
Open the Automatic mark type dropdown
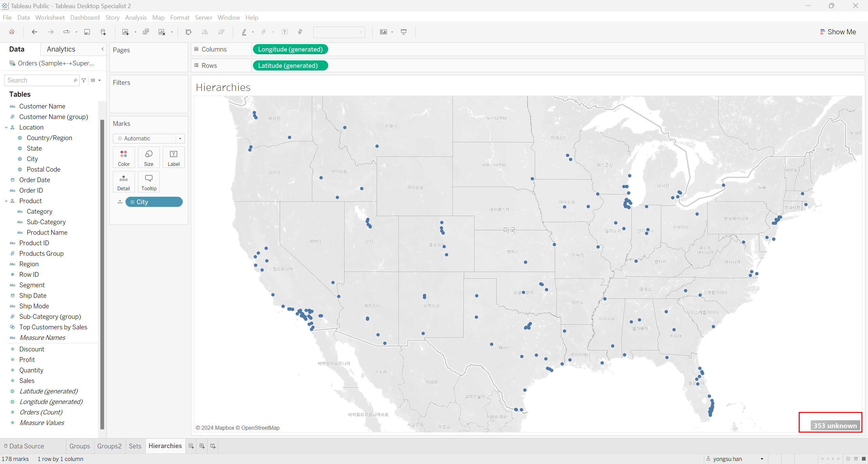(x=180, y=138)
